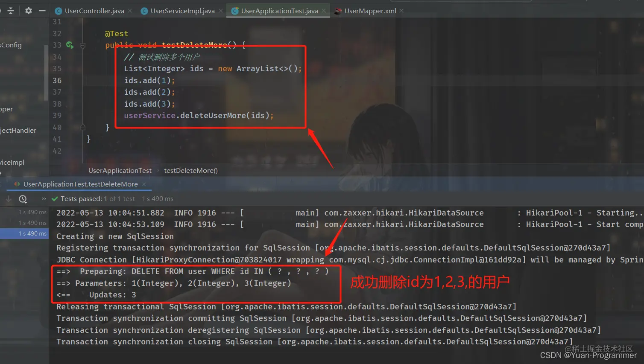Image resolution: width=644 pixels, height=364 pixels.
Task: Click testDeleteMore() breadcrumb
Action: (x=191, y=171)
